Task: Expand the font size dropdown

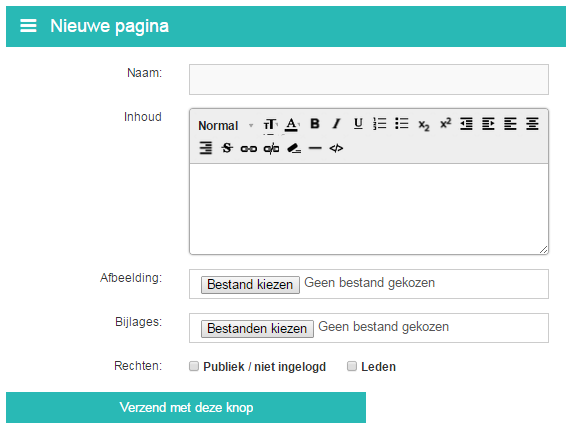Action: [270, 125]
